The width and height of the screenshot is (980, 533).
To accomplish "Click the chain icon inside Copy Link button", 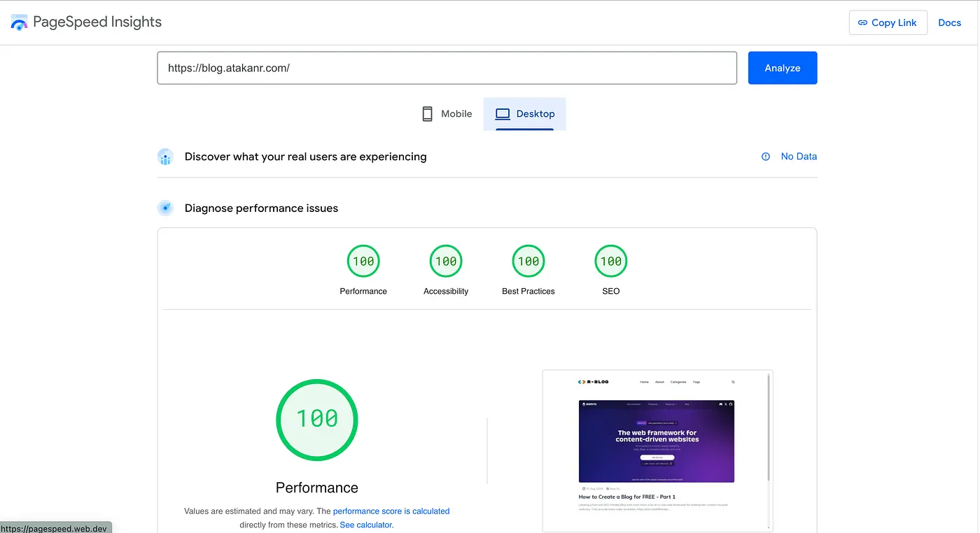I will point(862,22).
